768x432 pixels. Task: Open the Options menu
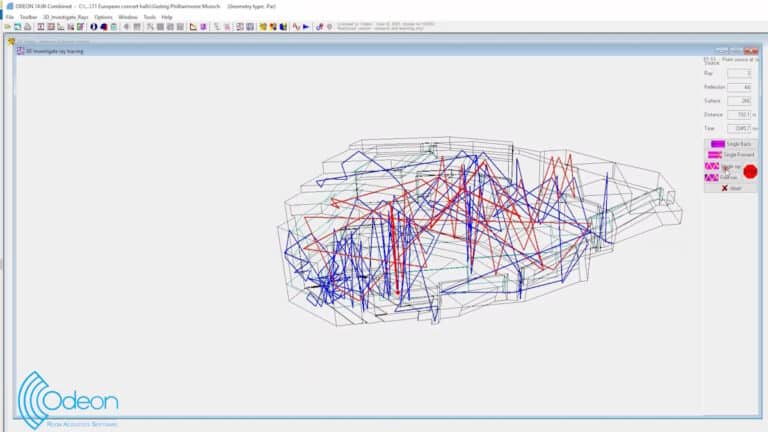(x=103, y=17)
